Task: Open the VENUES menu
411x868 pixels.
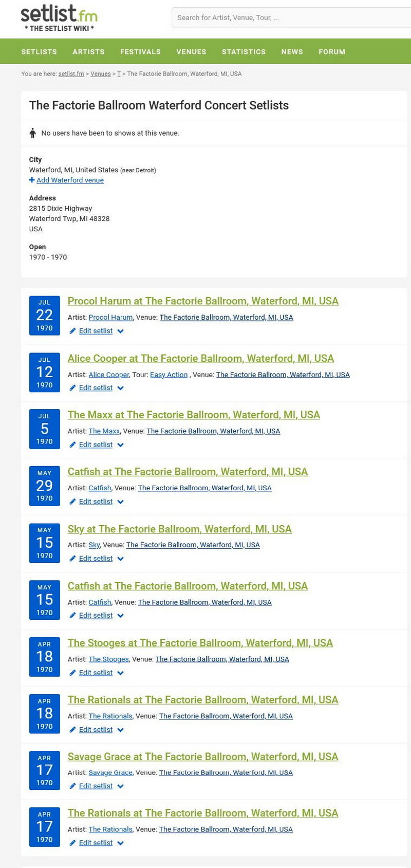Action: point(191,51)
